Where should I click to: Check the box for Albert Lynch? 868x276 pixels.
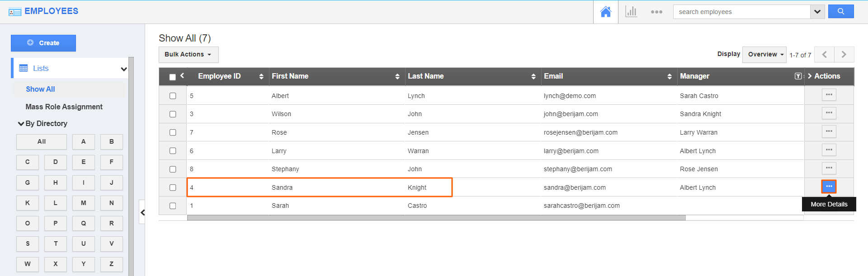(x=173, y=96)
